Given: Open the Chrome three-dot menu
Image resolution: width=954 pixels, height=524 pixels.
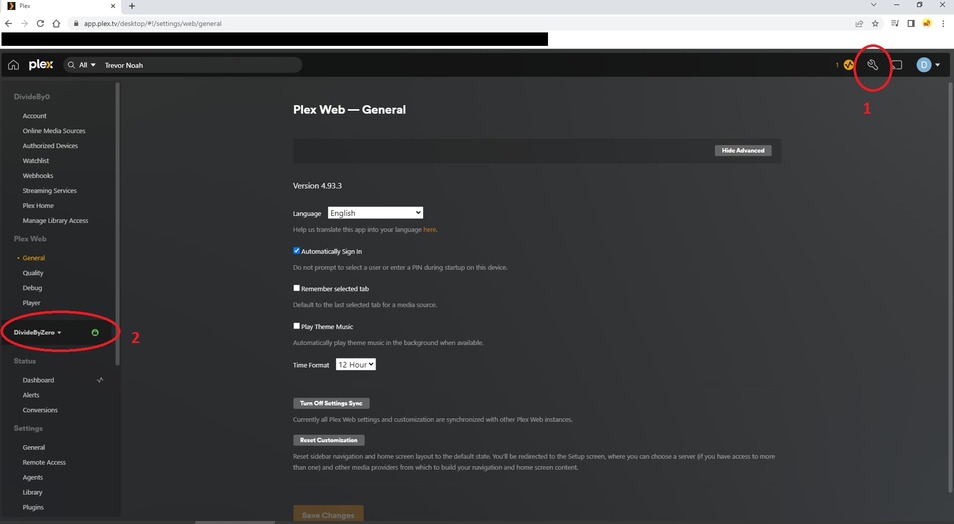Looking at the screenshot, I should click(x=943, y=24).
